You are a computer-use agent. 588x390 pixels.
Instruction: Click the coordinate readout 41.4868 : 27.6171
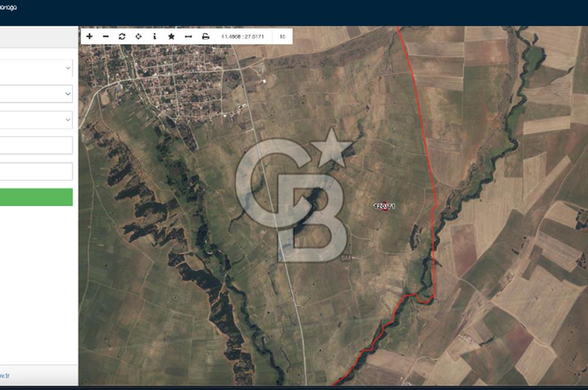click(x=242, y=36)
